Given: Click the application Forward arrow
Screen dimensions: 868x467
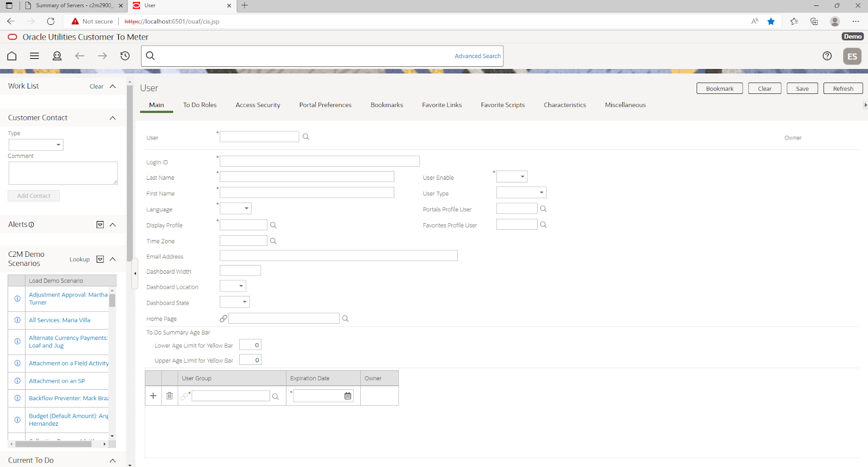Looking at the screenshot, I should (103, 56).
